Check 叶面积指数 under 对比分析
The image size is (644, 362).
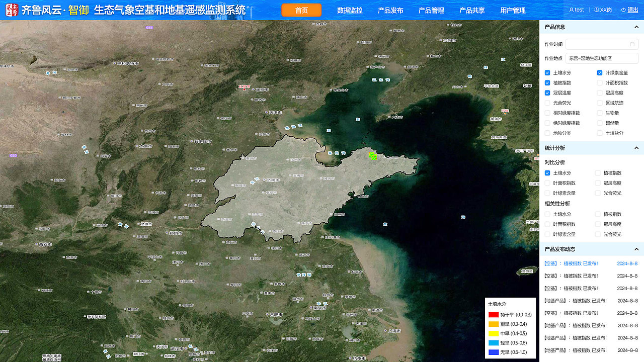[547, 183]
